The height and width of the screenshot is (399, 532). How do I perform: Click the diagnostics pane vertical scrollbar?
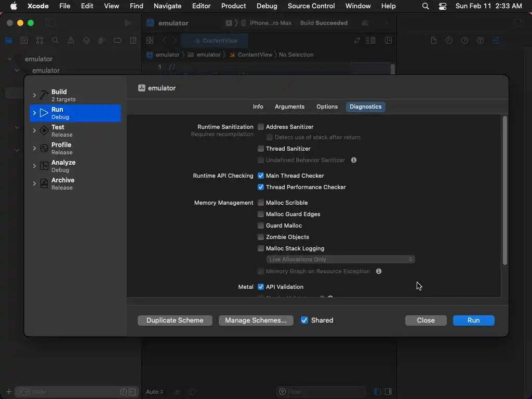click(x=505, y=190)
